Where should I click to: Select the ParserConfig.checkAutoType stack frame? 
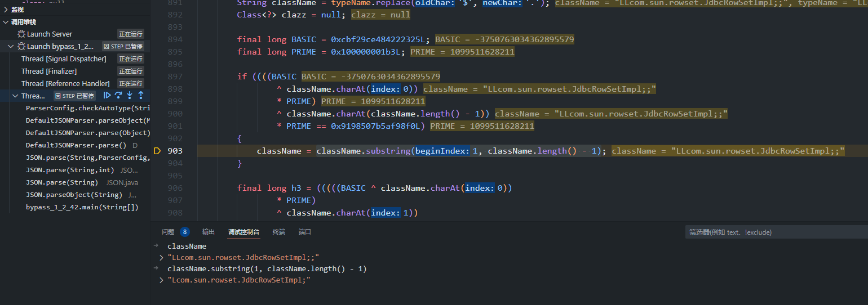[x=87, y=108]
